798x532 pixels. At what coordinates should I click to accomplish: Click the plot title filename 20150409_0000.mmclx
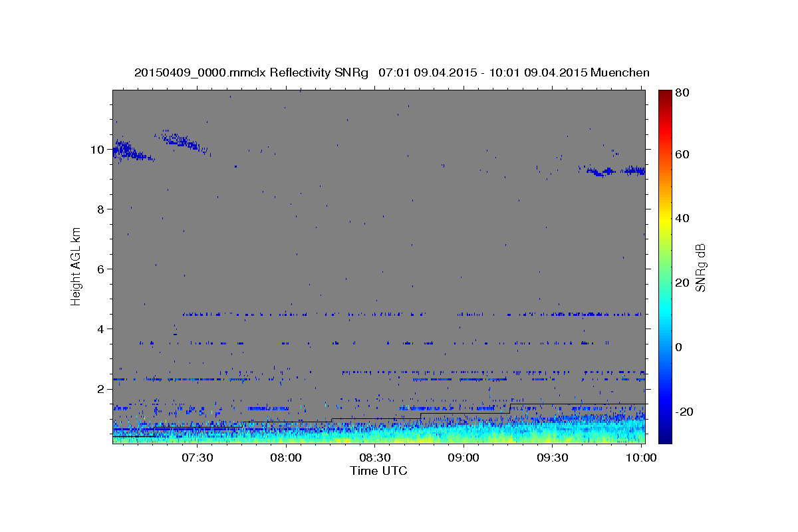click(x=200, y=72)
